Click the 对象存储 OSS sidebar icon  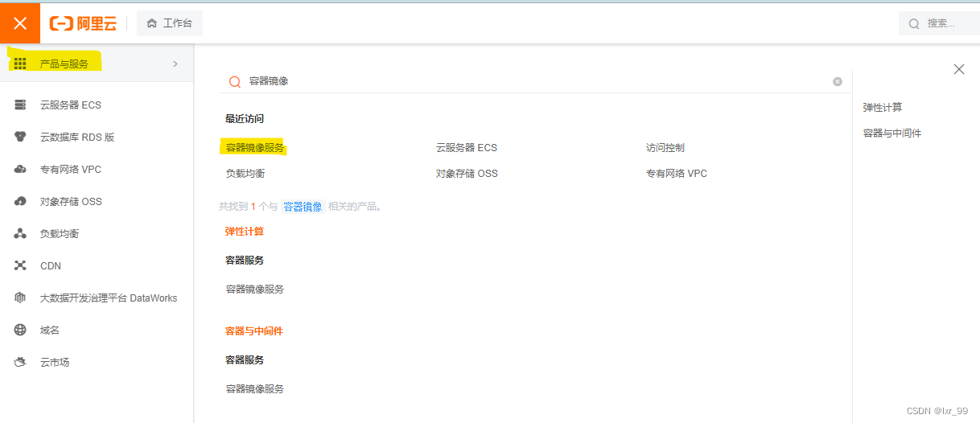[x=21, y=201]
